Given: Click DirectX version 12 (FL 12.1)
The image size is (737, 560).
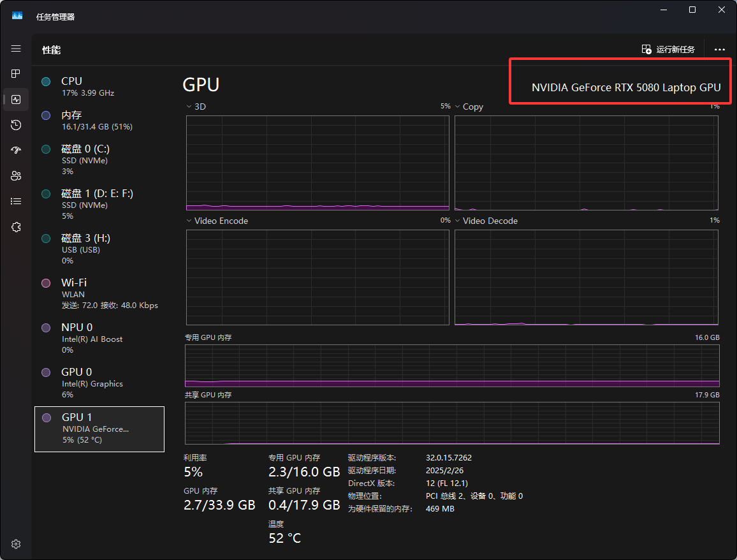Looking at the screenshot, I should click(x=447, y=483).
